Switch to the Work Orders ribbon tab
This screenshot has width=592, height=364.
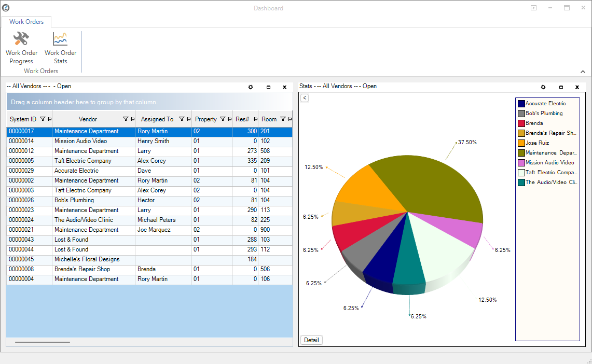tap(26, 21)
